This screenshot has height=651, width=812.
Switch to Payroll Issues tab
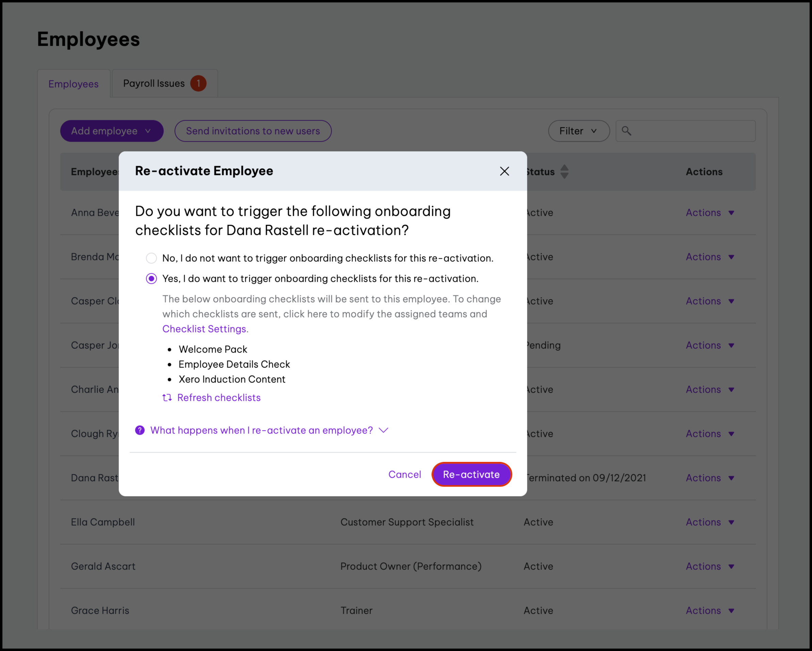[154, 84]
